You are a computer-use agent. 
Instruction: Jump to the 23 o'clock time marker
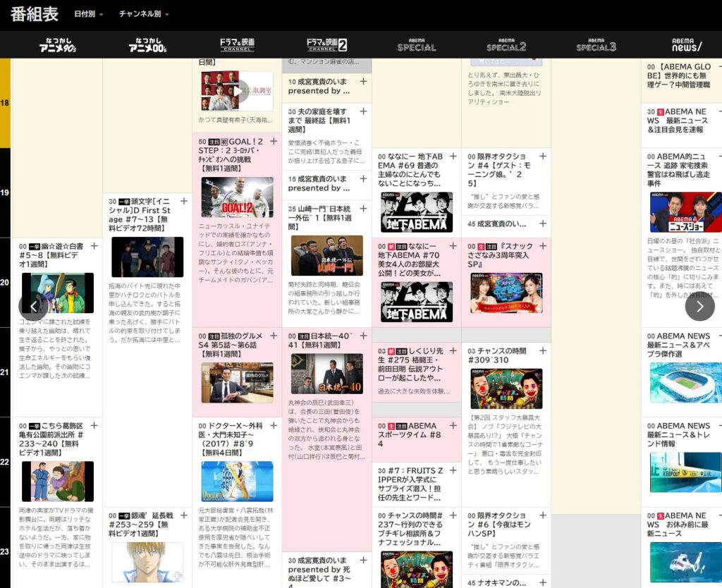[x=5, y=551]
